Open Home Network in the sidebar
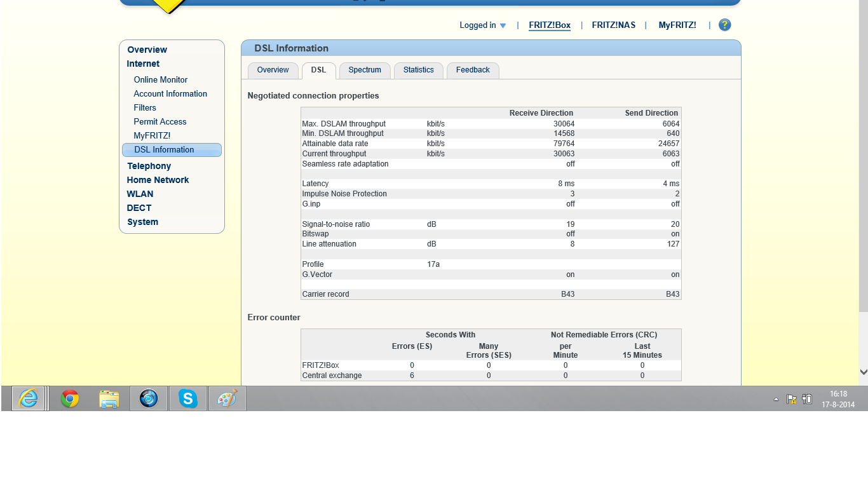The image size is (868, 488). [x=158, y=180]
